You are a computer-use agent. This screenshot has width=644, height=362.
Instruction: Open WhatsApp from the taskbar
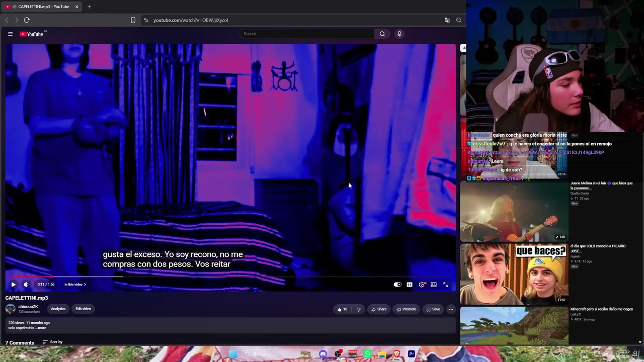[x=367, y=354]
